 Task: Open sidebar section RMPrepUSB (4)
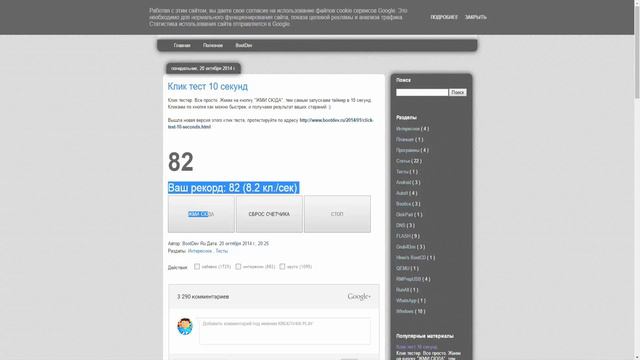(x=408, y=279)
